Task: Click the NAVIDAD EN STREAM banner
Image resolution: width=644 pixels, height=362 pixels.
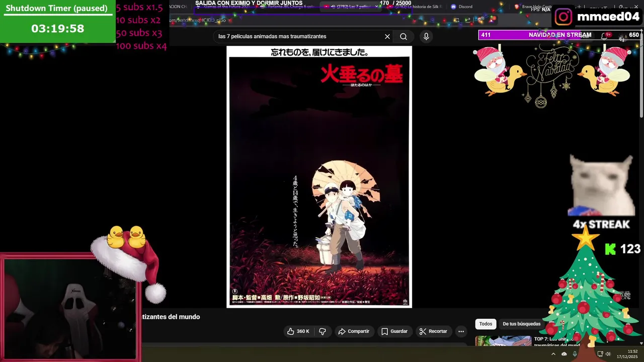Action: (x=559, y=35)
